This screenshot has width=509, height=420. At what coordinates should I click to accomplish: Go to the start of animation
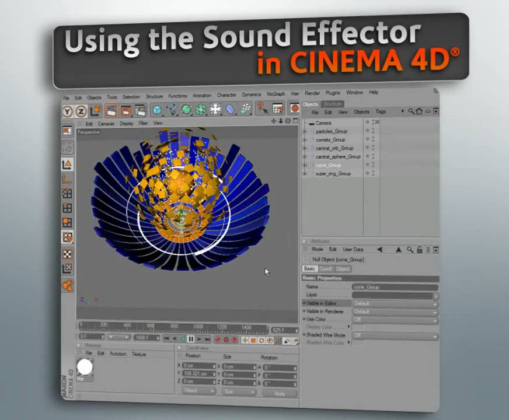tap(166, 338)
